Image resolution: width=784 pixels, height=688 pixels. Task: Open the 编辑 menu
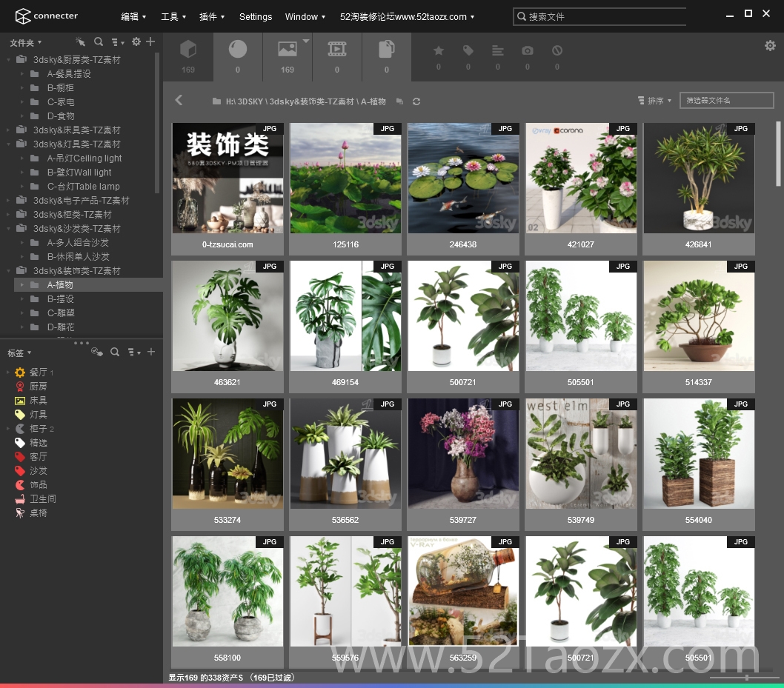click(133, 16)
